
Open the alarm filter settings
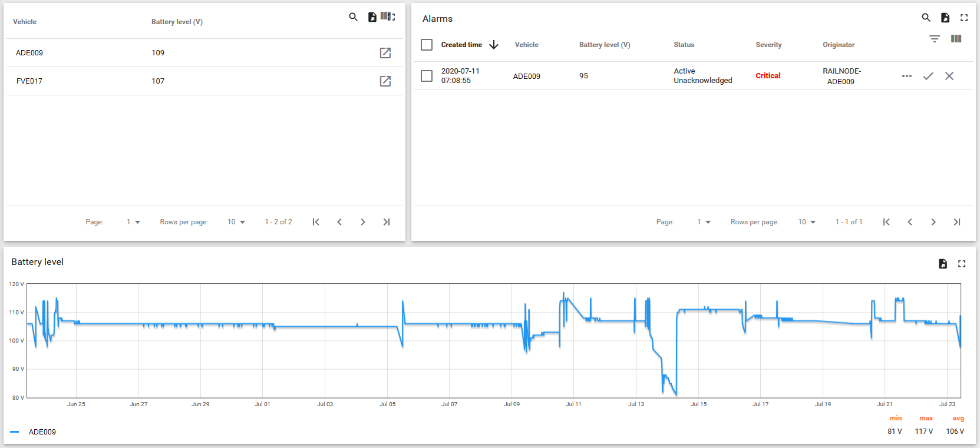coord(935,39)
